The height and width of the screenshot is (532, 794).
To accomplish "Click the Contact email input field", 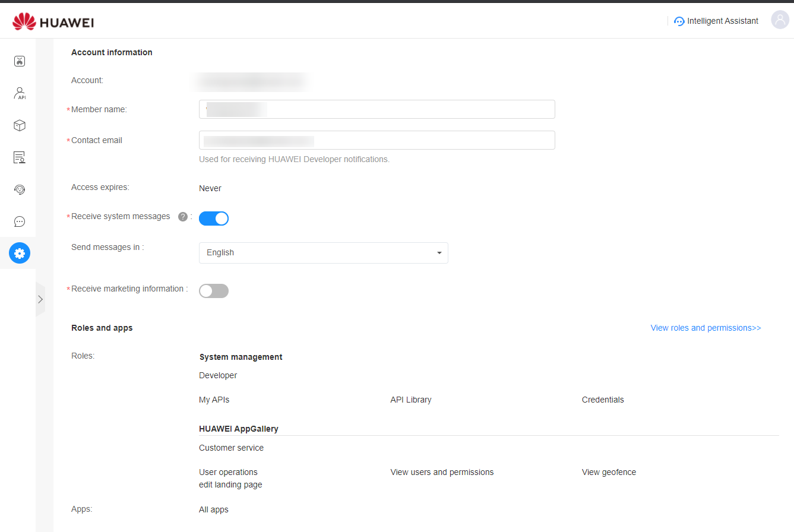I will point(377,140).
